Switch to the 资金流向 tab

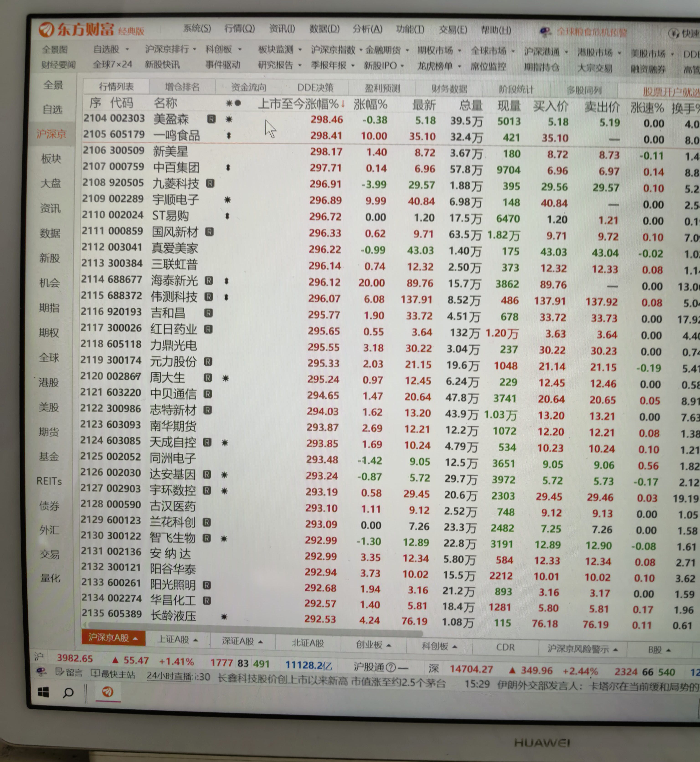coord(249,88)
